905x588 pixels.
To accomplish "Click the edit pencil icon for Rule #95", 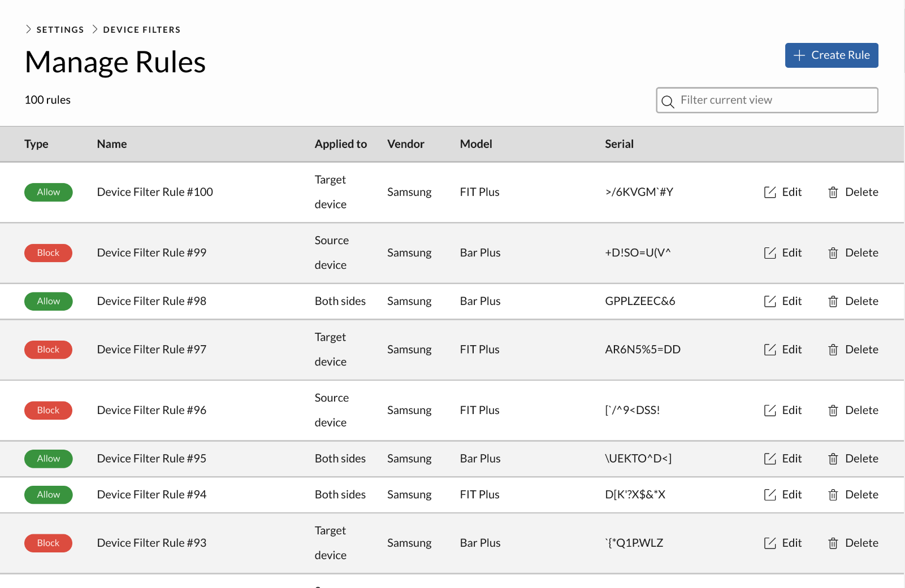I will (770, 459).
